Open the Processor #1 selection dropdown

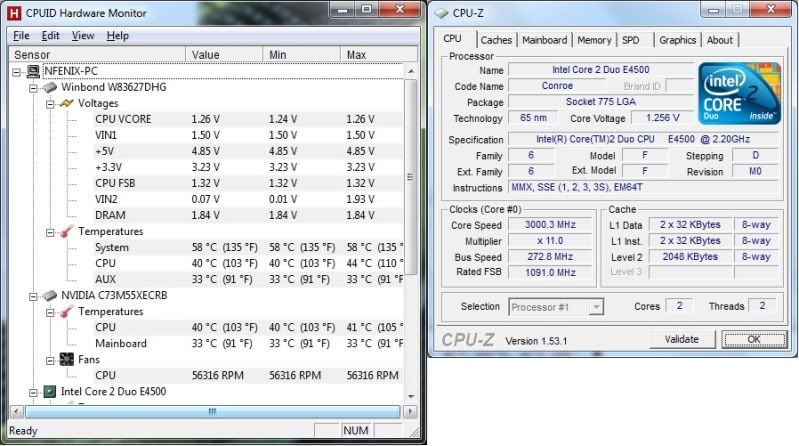coord(596,307)
